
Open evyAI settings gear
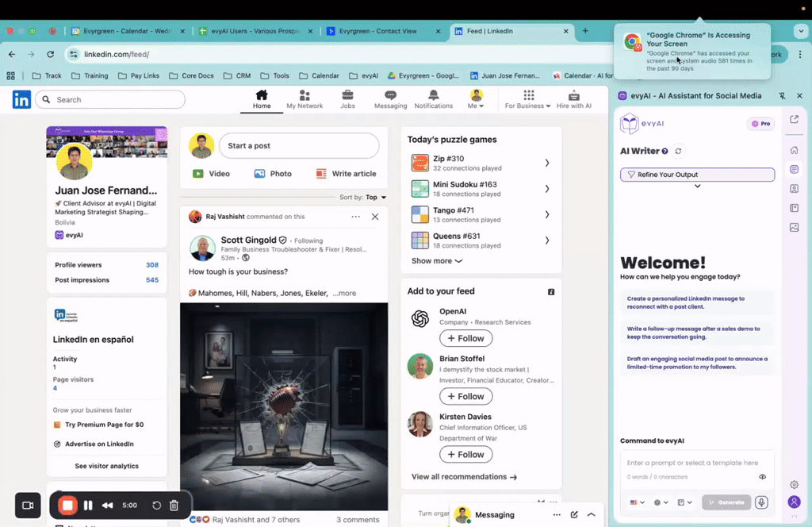(x=794, y=484)
